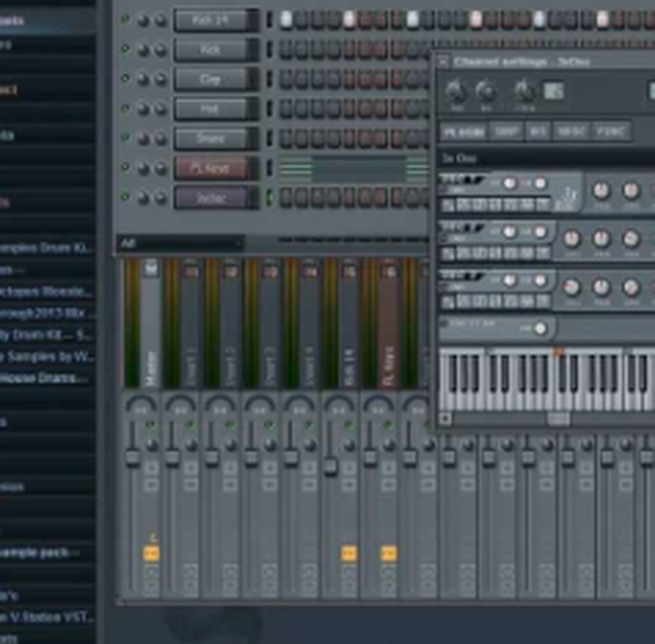655x644 pixels.
Task: Open the All channel filter dropdown
Action: (180, 243)
